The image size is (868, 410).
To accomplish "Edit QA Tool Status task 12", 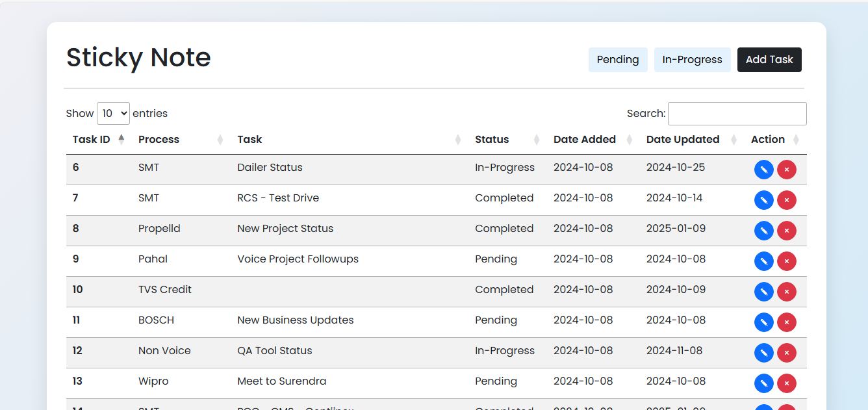I will [763, 353].
